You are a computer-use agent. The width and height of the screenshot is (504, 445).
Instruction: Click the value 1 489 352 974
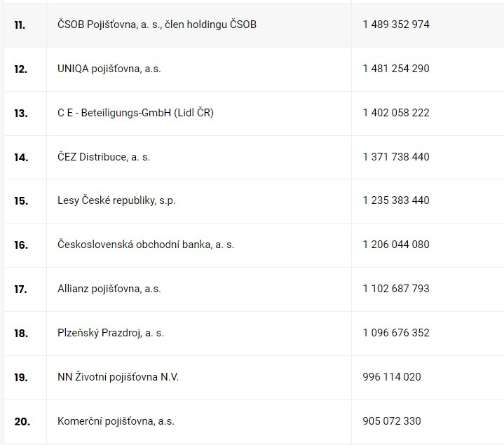[396, 25]
